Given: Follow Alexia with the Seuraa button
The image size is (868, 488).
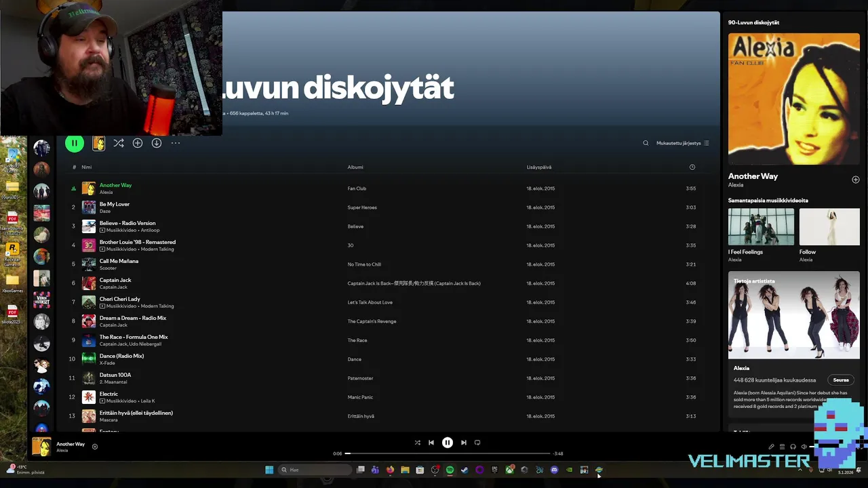Looking at the screenshot, I should click(841, 380).
